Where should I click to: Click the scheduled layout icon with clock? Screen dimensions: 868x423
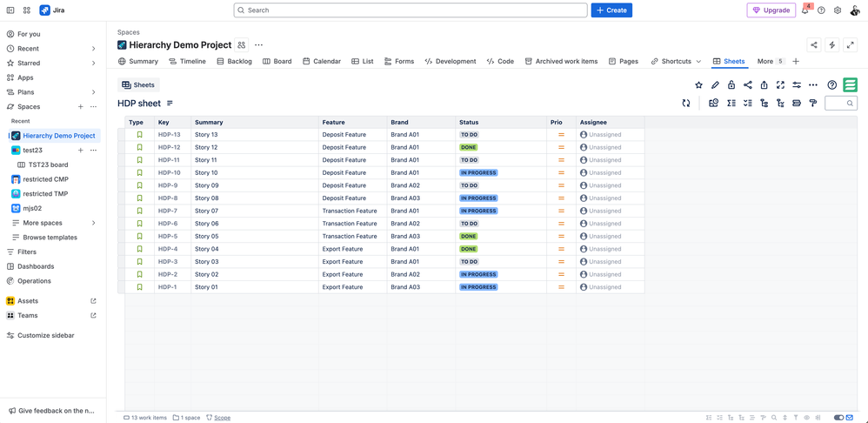click(x=713, y=103)
